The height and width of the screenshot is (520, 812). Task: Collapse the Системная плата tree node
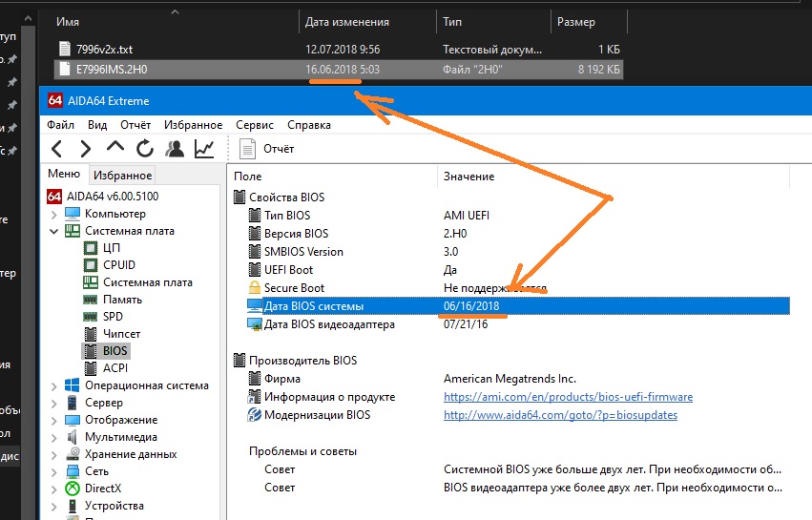(x=53, y=231)
